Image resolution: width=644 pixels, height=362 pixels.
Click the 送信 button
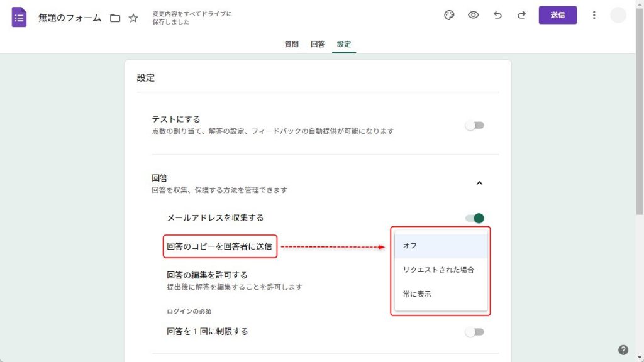point(558,15)
